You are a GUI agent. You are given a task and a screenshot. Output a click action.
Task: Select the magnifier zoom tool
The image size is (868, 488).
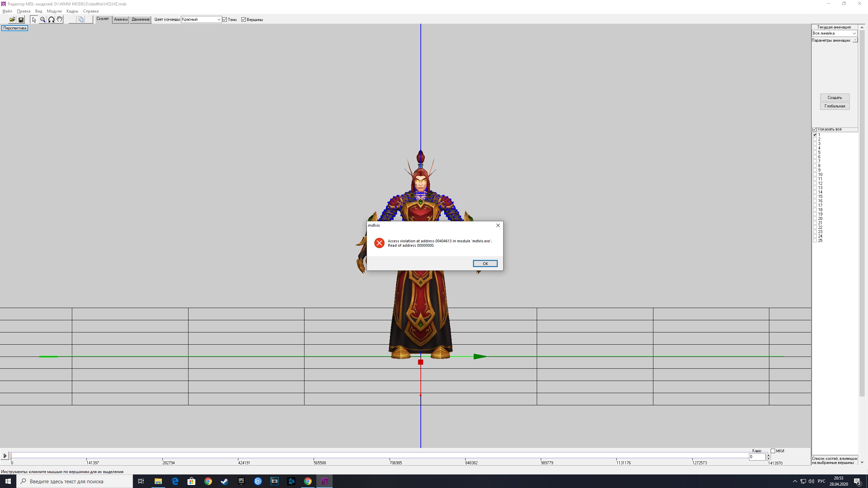43,20
